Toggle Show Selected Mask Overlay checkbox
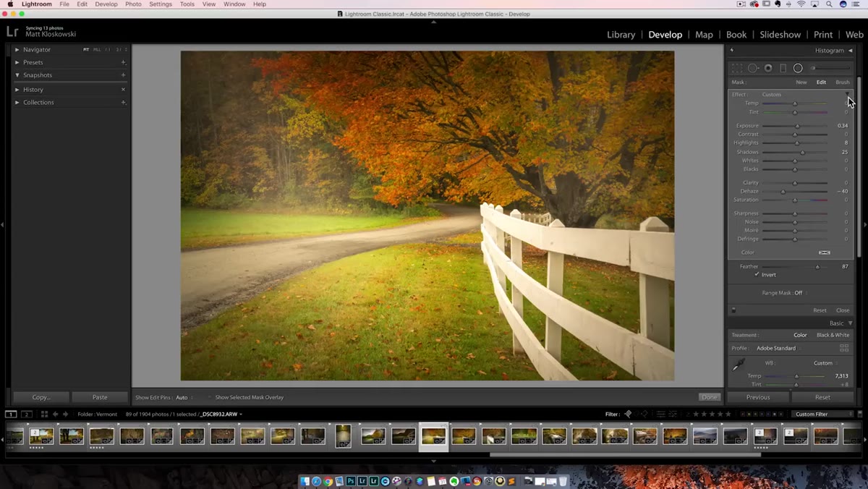Viewport: 868px width, 489px height. point(210,397)
